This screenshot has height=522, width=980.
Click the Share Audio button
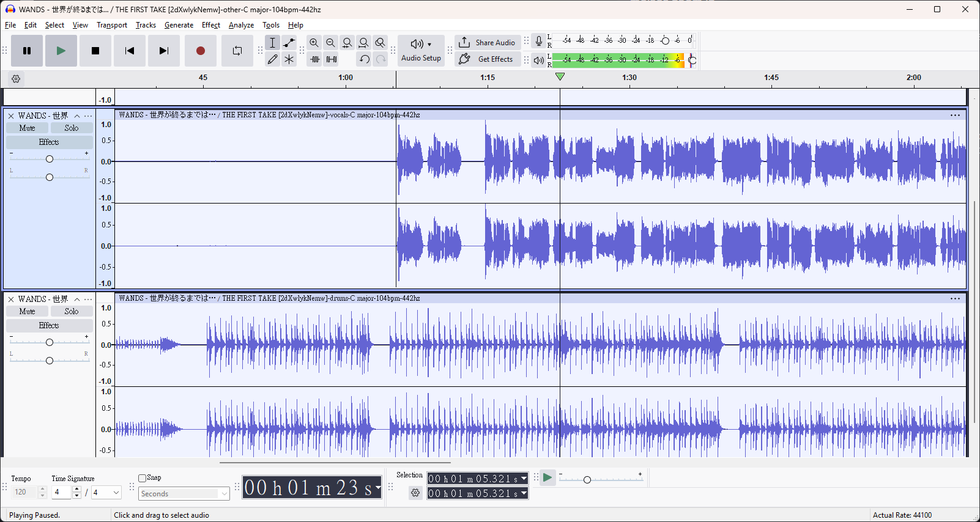488,43
